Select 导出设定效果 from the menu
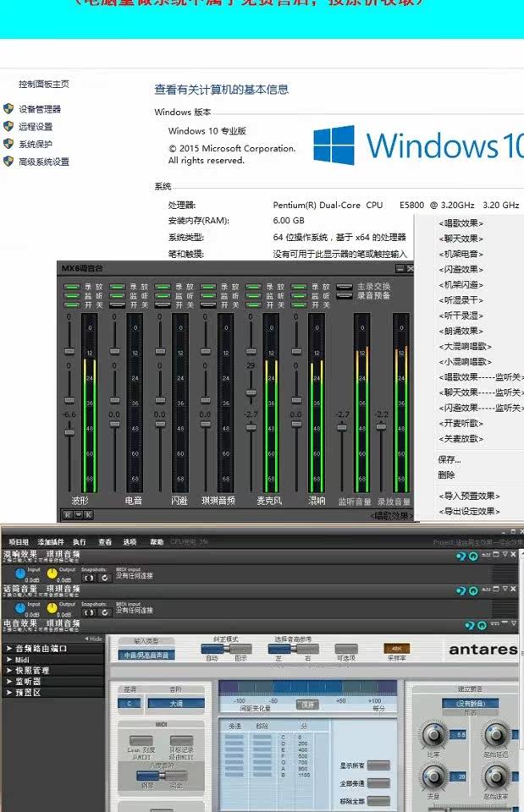The width and height of the screenshot is (524, 812). (x=470, y=512)
